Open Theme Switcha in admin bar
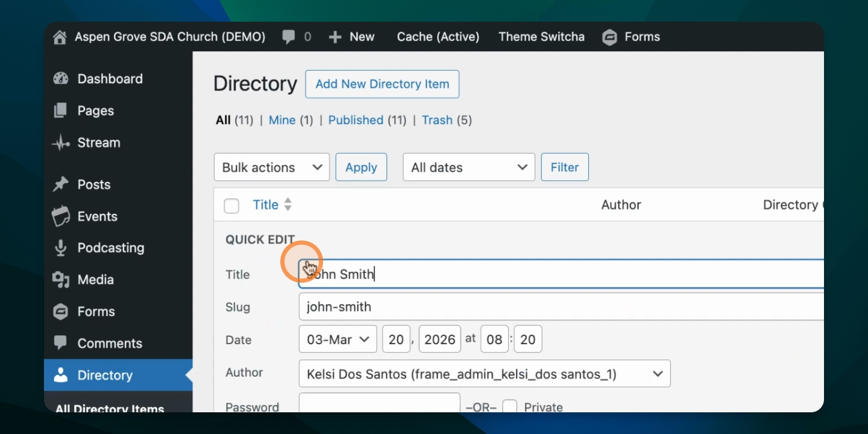868x434 pixels. click(x=542, y=37)
